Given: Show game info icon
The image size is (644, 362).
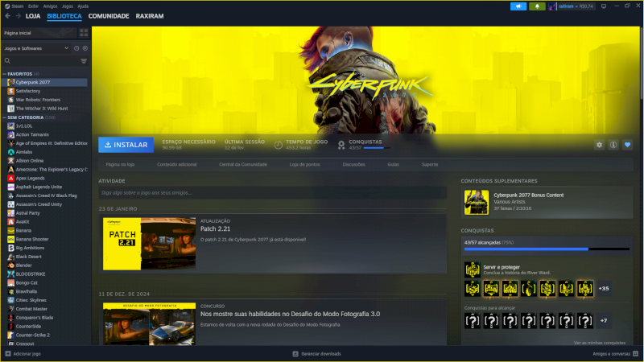Looking at the screenshot, I should [613, 145].
